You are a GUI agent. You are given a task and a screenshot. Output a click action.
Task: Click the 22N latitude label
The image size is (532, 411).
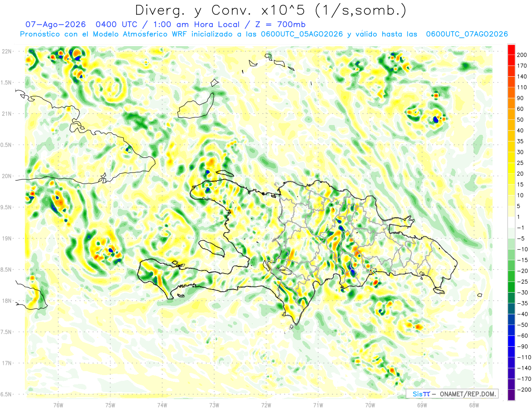click(x=7, y=51)
